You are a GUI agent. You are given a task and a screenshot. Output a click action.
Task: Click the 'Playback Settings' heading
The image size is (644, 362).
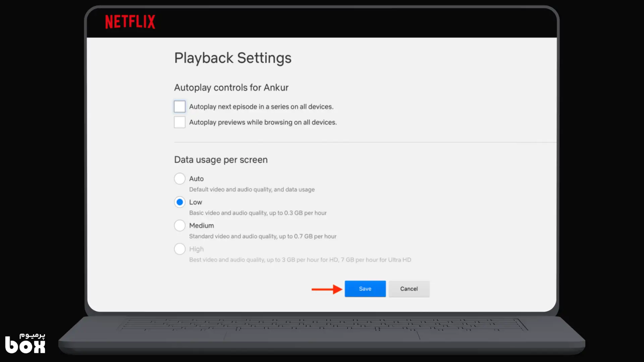[233, 58]
